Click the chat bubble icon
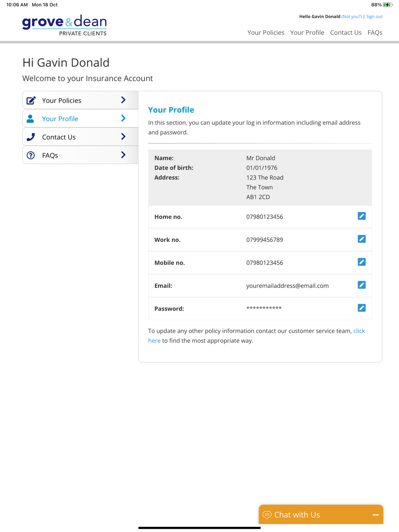The height and width of the screenshot is (532, 399). point(267,515)
